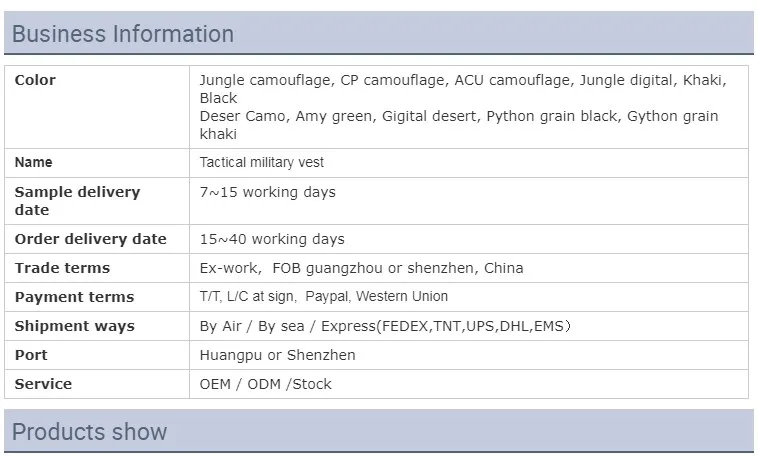Image resolution: width=758 pixels, height=456 pixels.
Task: Click the Jungle camouflage color list text
Action: click(464, 107)
